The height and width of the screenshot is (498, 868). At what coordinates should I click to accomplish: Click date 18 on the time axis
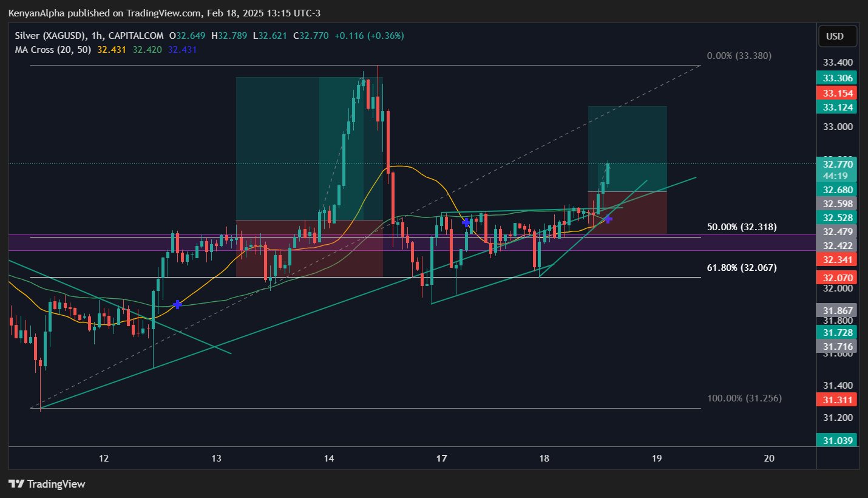pyautogui.click(x=544, y=459)
